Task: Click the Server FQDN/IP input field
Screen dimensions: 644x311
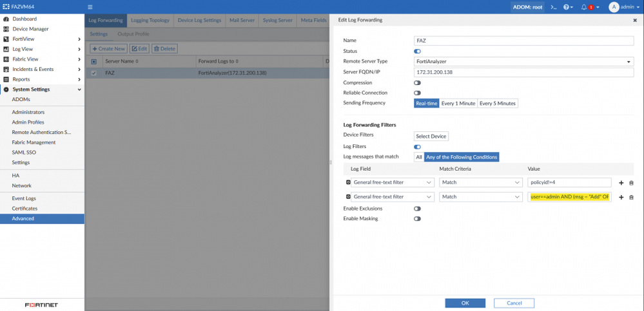Action: pyautogui.click(x=524, y=71)
